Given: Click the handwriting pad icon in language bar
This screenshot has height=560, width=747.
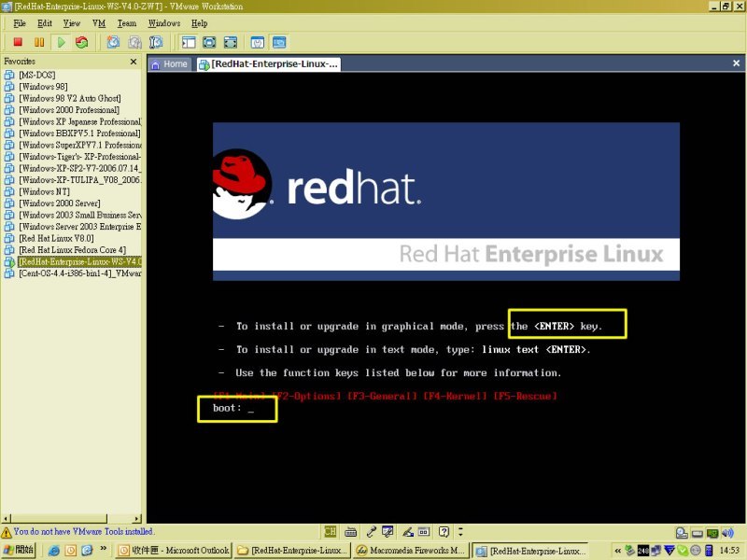Looking at the screenshot, I should (x=408, y=531).
